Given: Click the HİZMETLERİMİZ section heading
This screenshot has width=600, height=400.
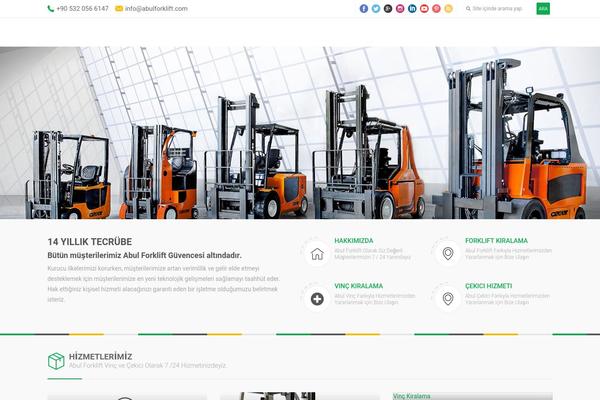Looking at the screenshot, I should [100, 356].
